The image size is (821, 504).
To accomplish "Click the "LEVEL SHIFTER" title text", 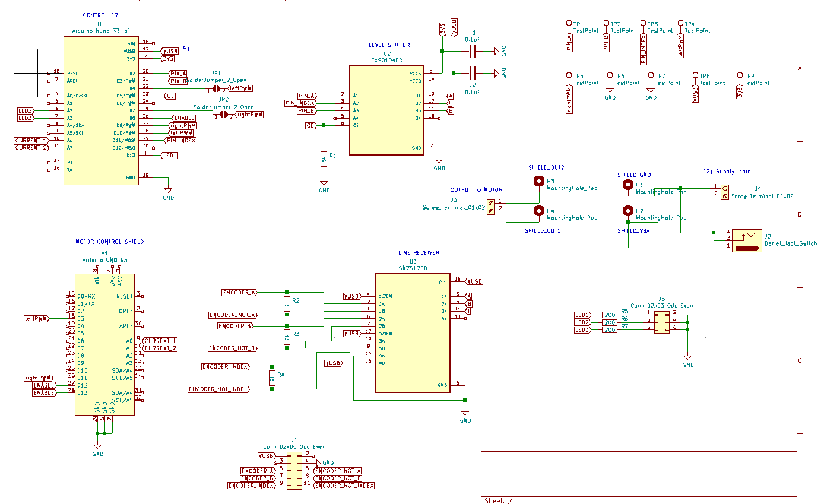I will tap(389, 45).
